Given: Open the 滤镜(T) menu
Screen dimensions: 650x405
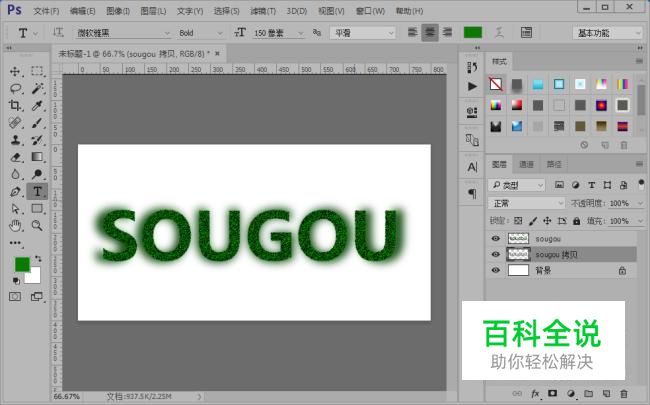Looking at the screenshot, I should click(x=263, y=11).
